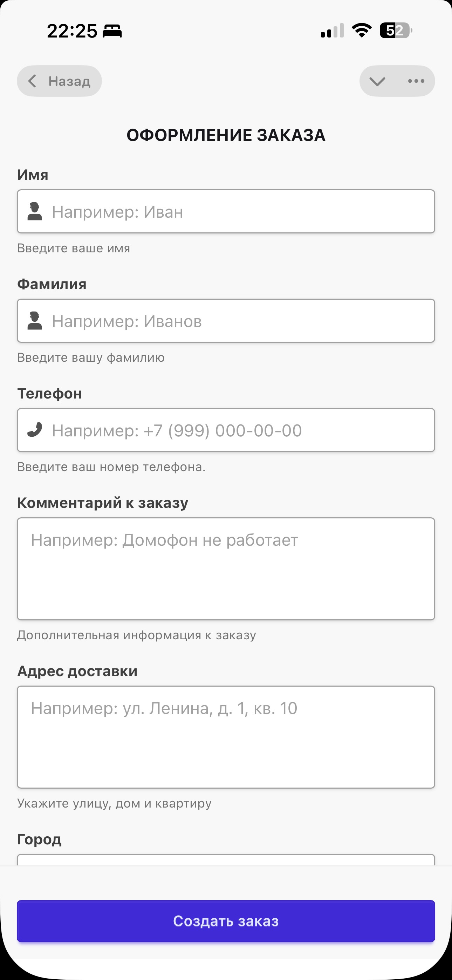Viewport: 452px width, 980px height.
Task: Click the person icon in Фамилия field
Action: coord(35,321)
